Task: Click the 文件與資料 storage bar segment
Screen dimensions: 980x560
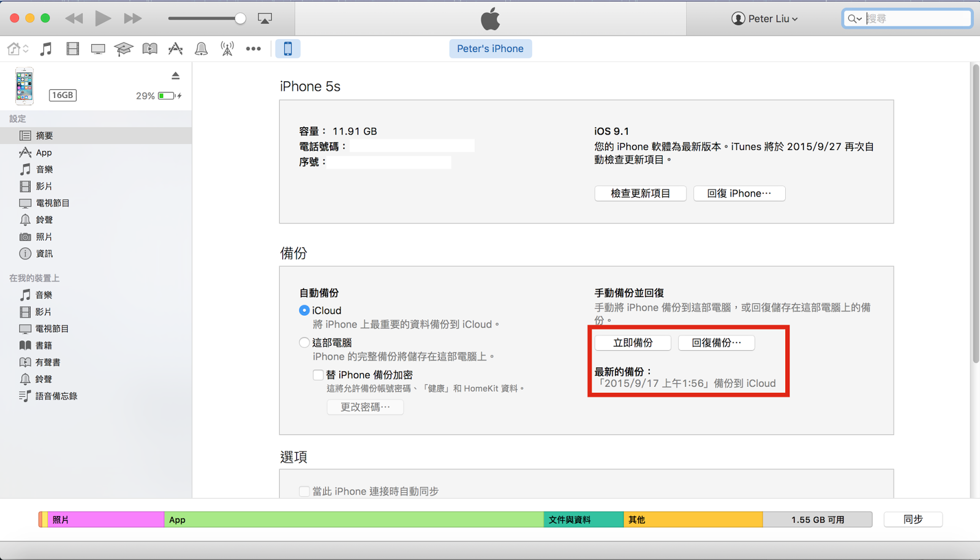Action: point(584,520)
